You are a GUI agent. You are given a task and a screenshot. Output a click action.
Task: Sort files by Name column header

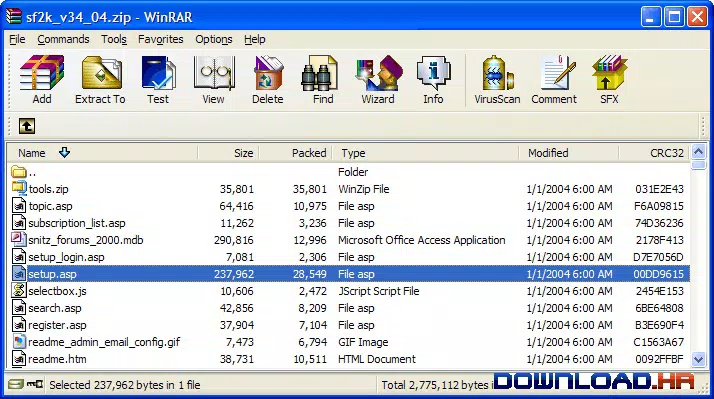(x=102, y=153)
